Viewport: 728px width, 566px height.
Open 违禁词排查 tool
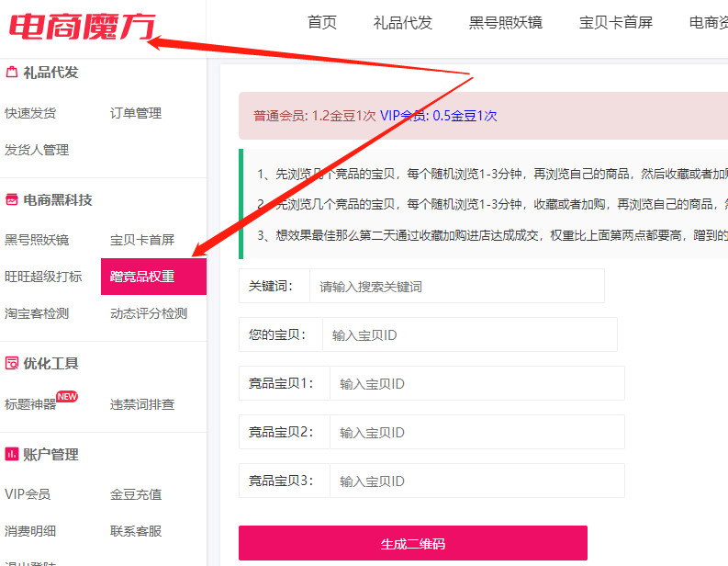pyautogui.click(x=142, y=404)
